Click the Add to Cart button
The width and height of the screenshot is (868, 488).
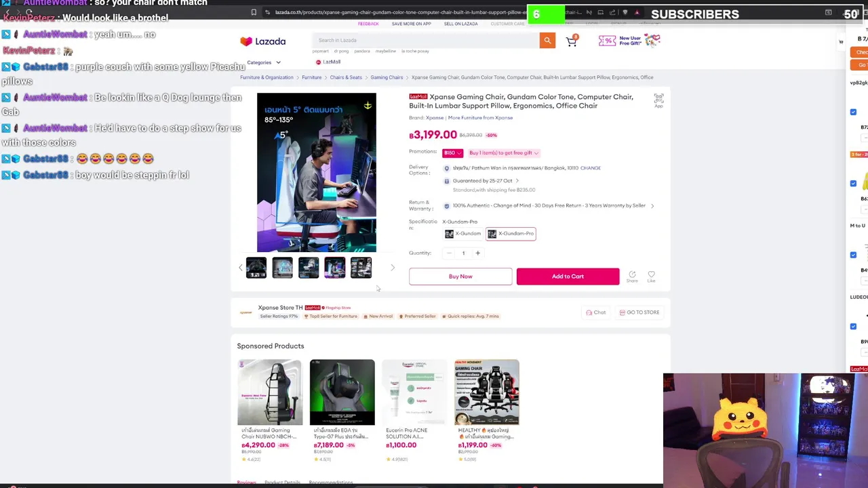point(568,277)
